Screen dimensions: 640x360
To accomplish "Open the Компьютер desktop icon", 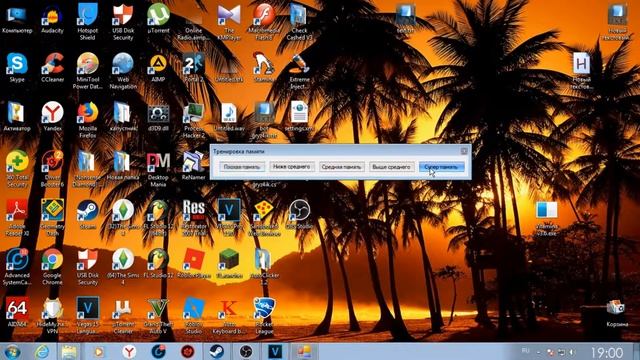I will (17, 20).
